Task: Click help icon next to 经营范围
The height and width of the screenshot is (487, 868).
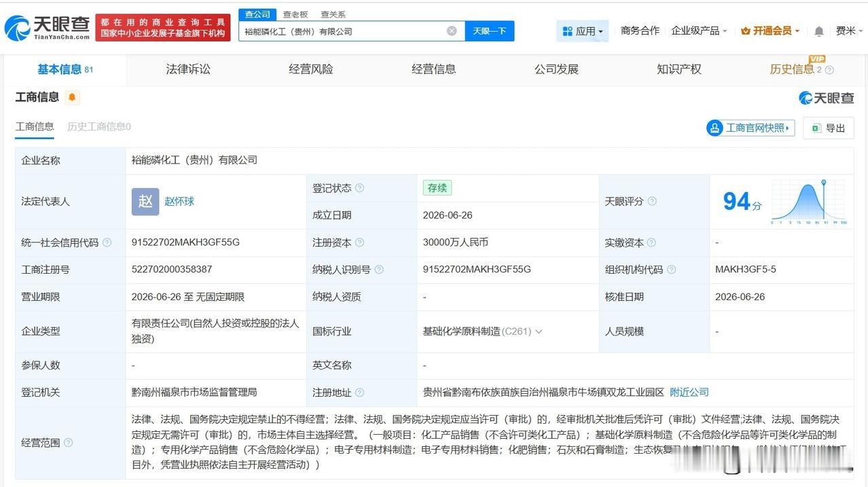Action: click(x=68, y=443)
